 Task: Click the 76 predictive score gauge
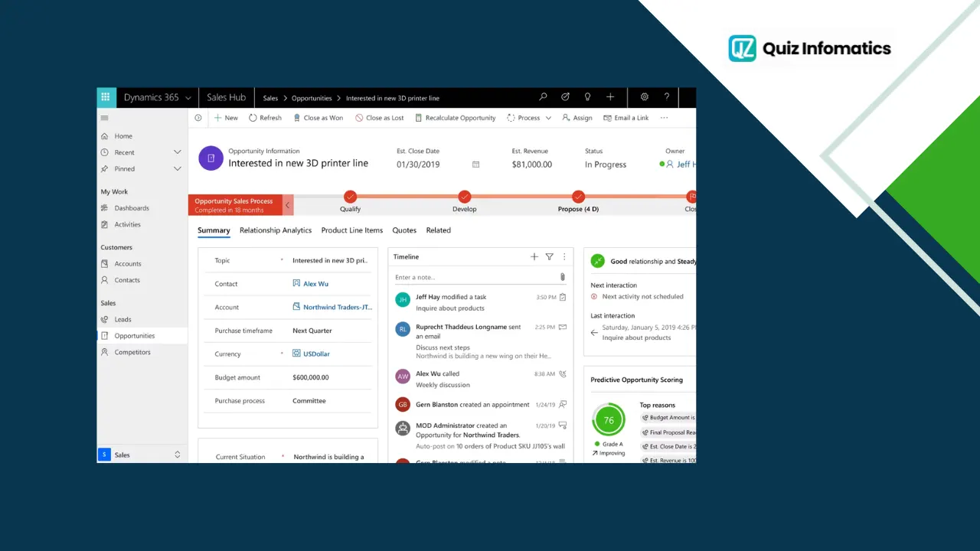pyautogui.click(x=609, y=420)
